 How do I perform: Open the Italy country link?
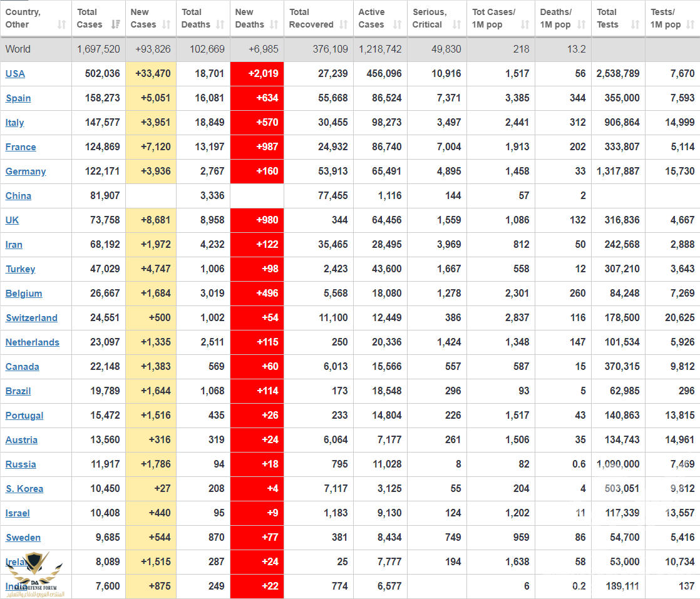coord(15,123)
